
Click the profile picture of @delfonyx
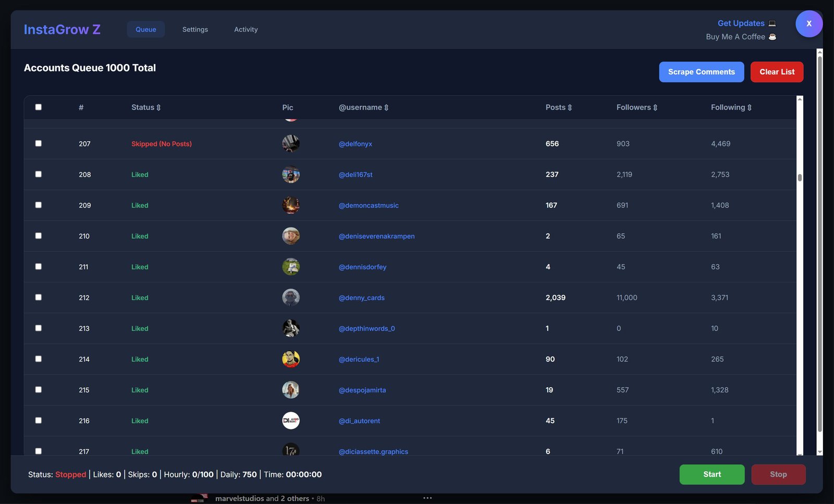pos(290,143)
